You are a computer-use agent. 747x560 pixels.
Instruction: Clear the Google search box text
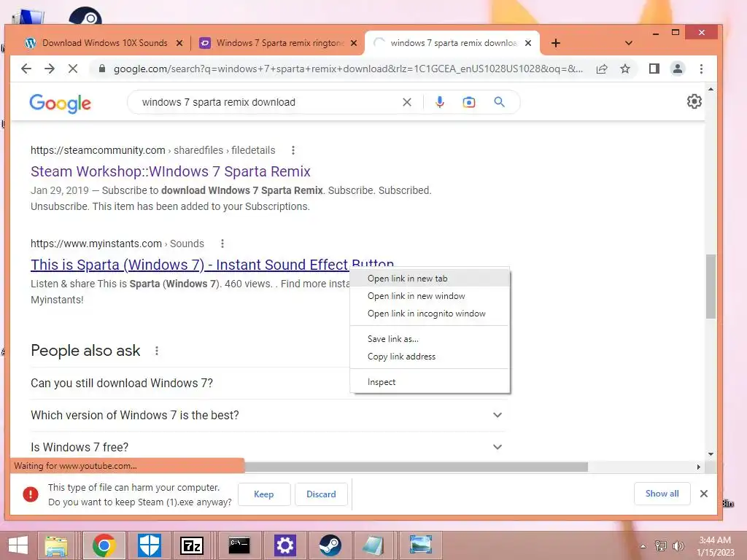(407, 102)
